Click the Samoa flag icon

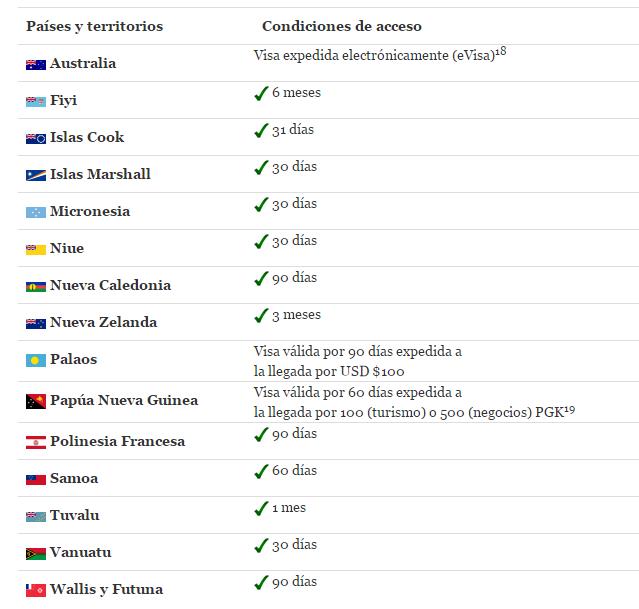point(36,479)
